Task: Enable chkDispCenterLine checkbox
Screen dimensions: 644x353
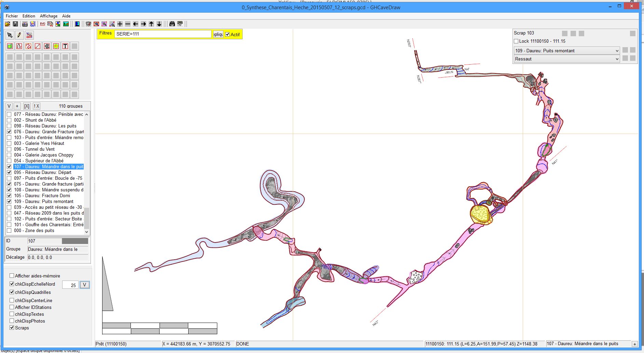Action: (x=12, y=300)
